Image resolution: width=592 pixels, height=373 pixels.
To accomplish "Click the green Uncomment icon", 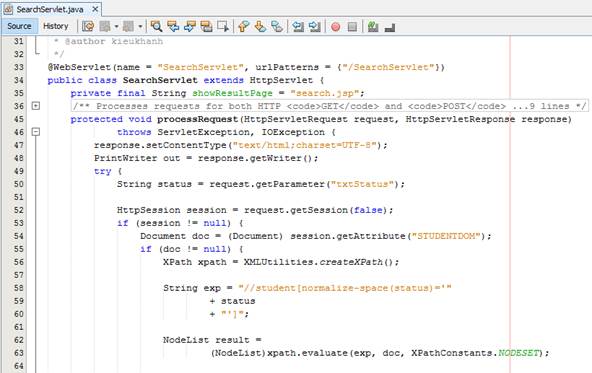I will tap(373, 26).
